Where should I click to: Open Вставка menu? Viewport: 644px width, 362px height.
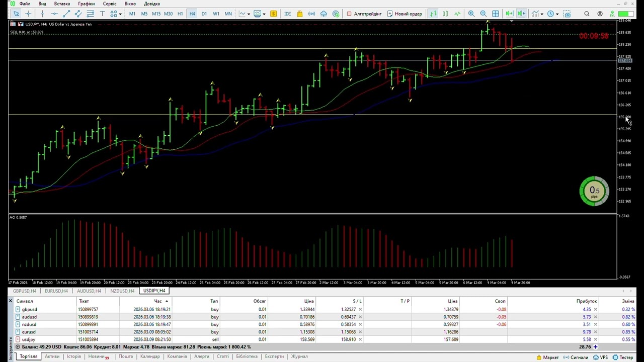click(62, 4)
